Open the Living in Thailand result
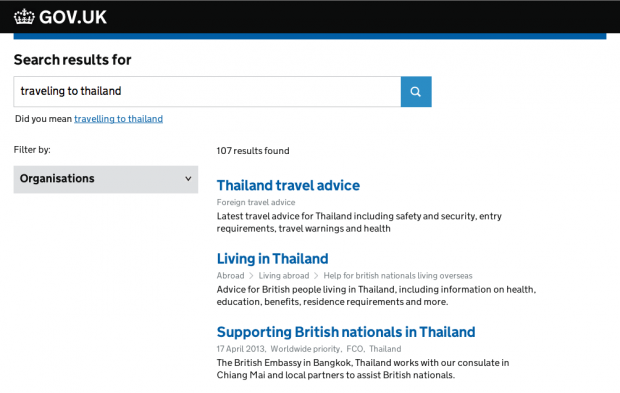Viewport: 620px width, 393px height. pyautogui.click(x=272, y=259)
